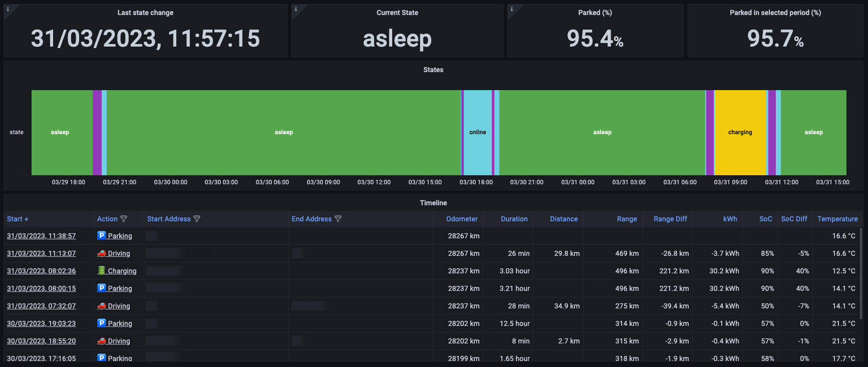
Task: Open the Action column filter icon
Action: tap(124, 219)
